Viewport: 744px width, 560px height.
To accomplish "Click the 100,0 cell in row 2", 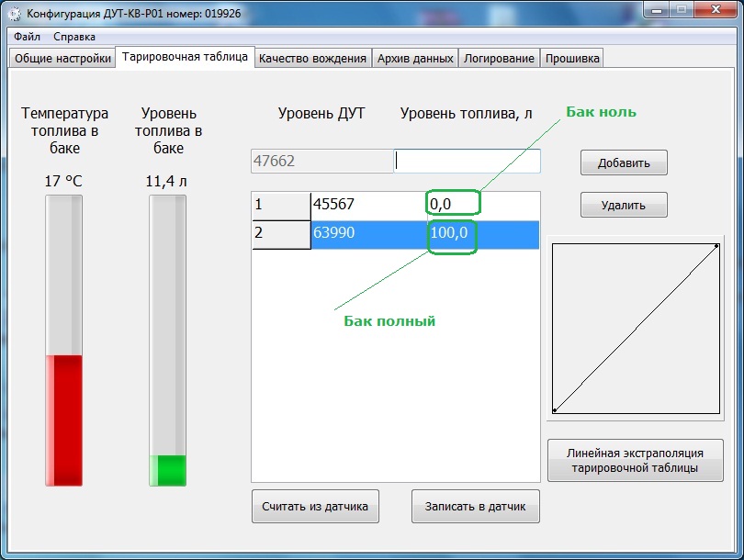I will (450, 234).
